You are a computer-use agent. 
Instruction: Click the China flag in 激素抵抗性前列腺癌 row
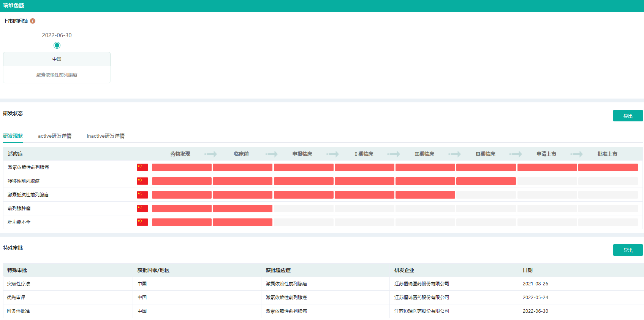click(x=142, y=195)
